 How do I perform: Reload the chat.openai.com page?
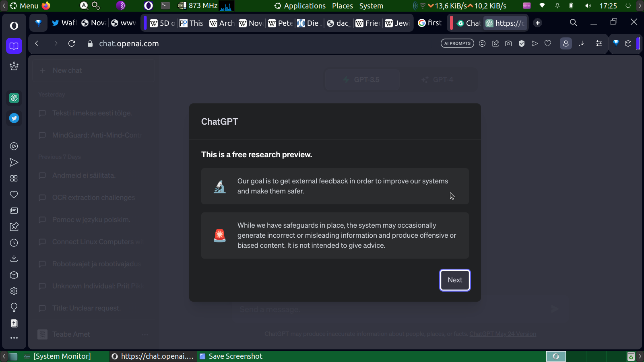tap(72, 43)
